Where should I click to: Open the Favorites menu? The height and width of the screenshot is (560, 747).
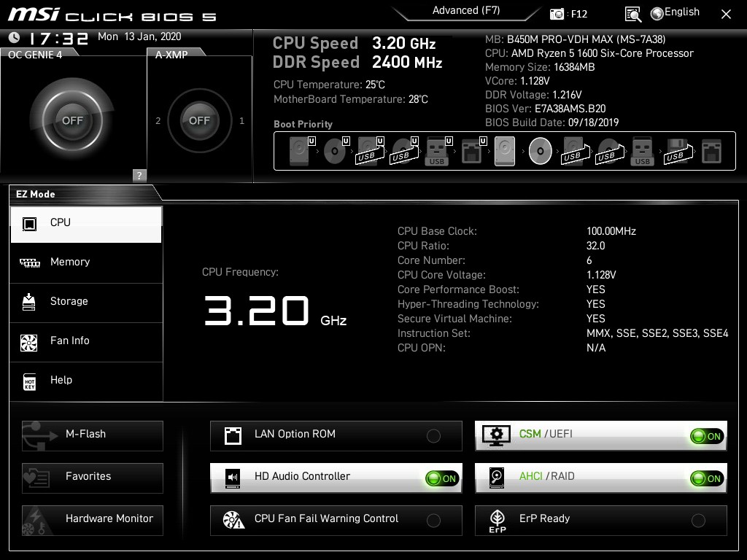tap(93, 478)
